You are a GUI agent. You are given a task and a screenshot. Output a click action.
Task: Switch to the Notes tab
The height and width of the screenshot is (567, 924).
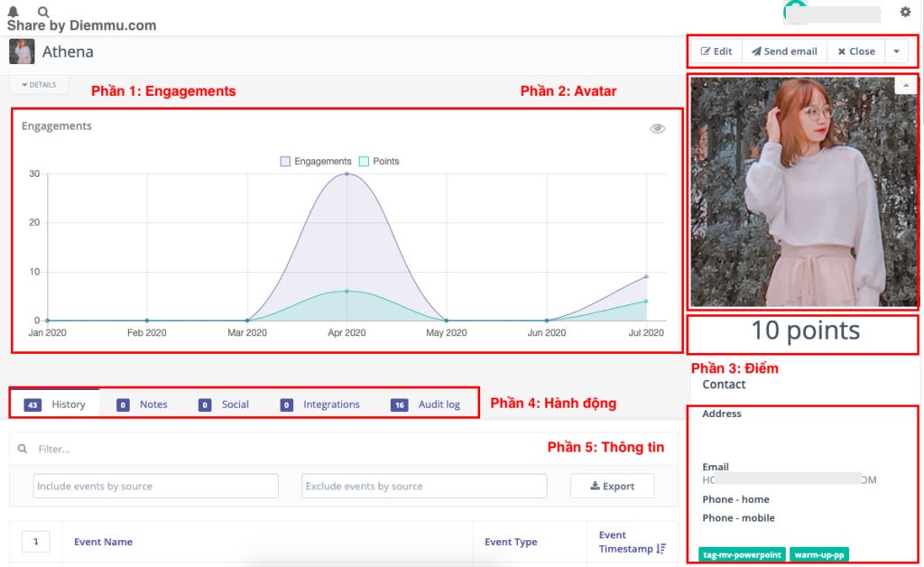(x=142, y=404)
